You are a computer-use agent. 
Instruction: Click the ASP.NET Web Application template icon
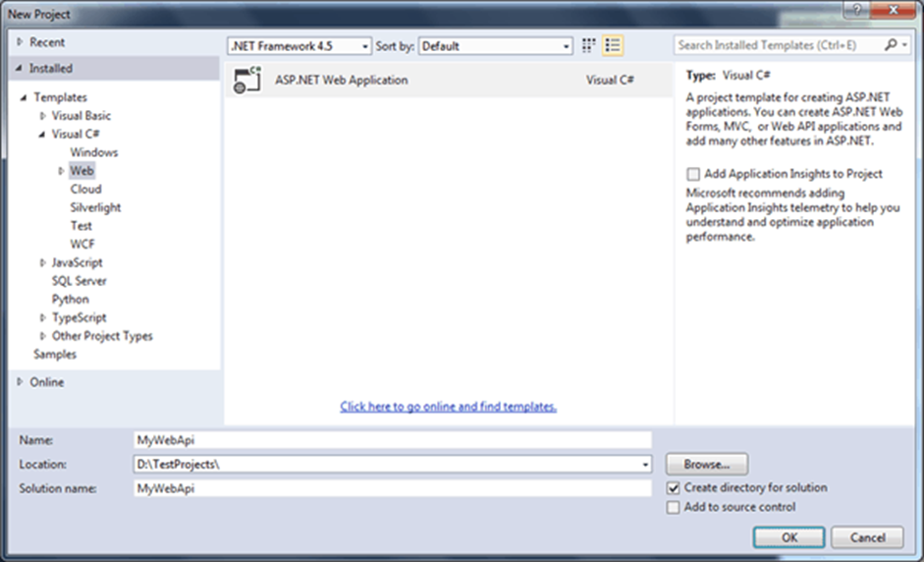point(247,80)
